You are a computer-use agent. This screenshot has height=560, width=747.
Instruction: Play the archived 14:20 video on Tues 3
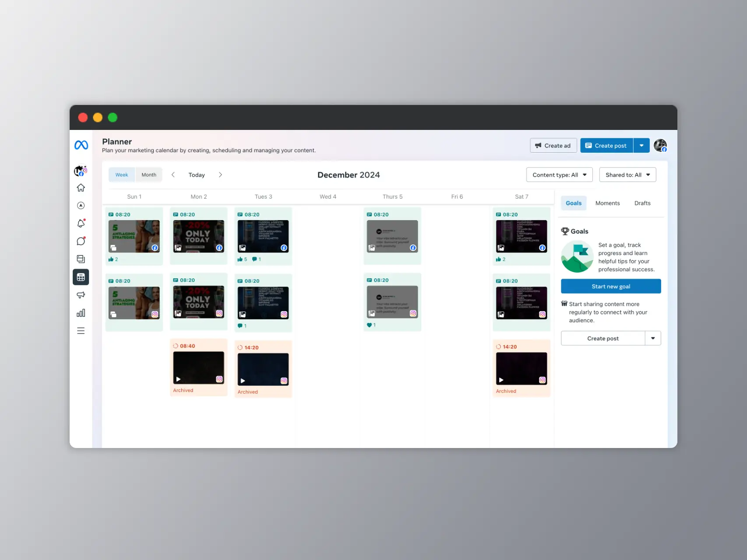pyautogui.click(x=263, y=369)
